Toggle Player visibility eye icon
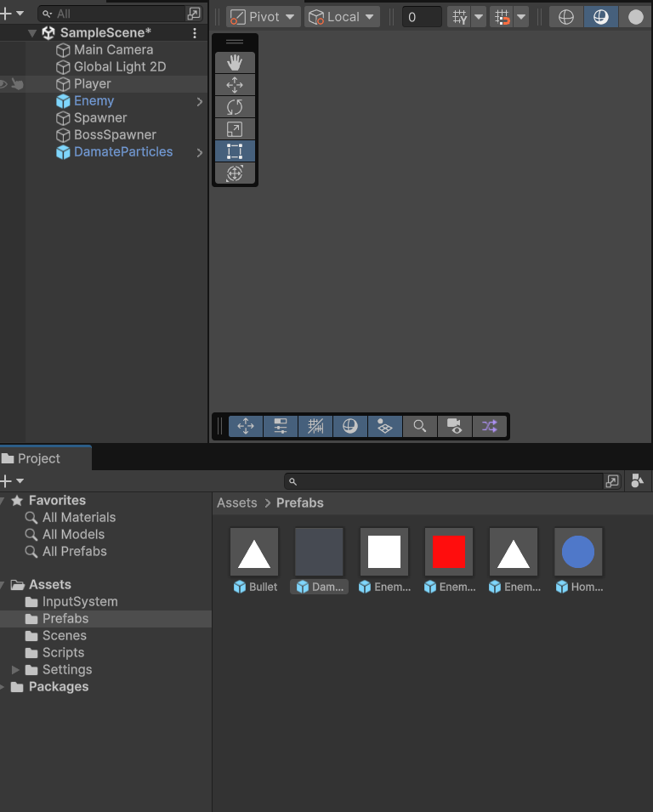 pyautogui.click(x=4, y=84)
